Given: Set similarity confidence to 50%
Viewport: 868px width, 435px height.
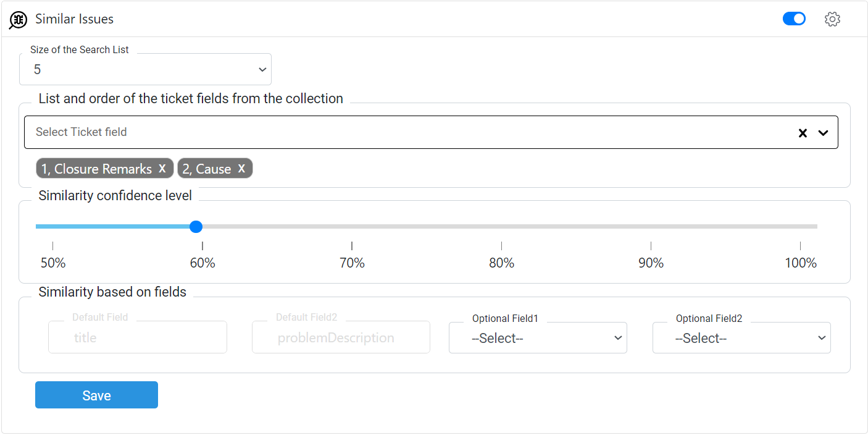Looking at the screenshot, I should pyautogui.click(x=52, y=227).
